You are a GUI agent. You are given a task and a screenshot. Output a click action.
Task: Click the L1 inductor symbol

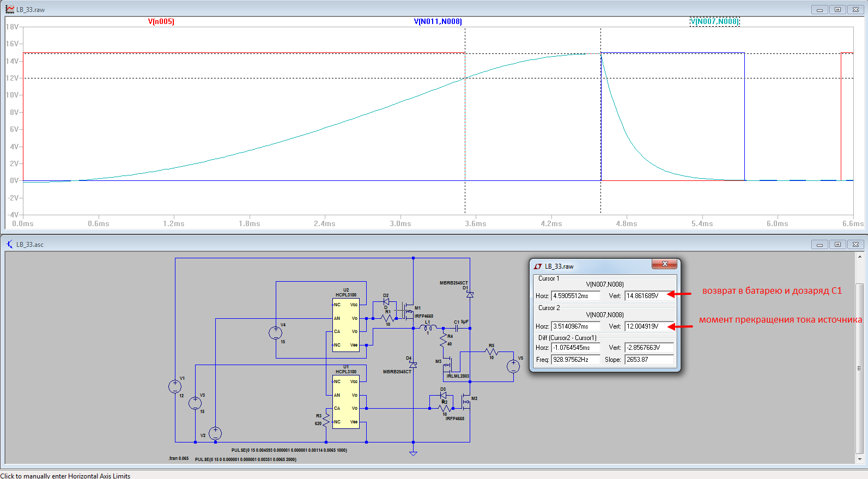click(x=428, y=328)
